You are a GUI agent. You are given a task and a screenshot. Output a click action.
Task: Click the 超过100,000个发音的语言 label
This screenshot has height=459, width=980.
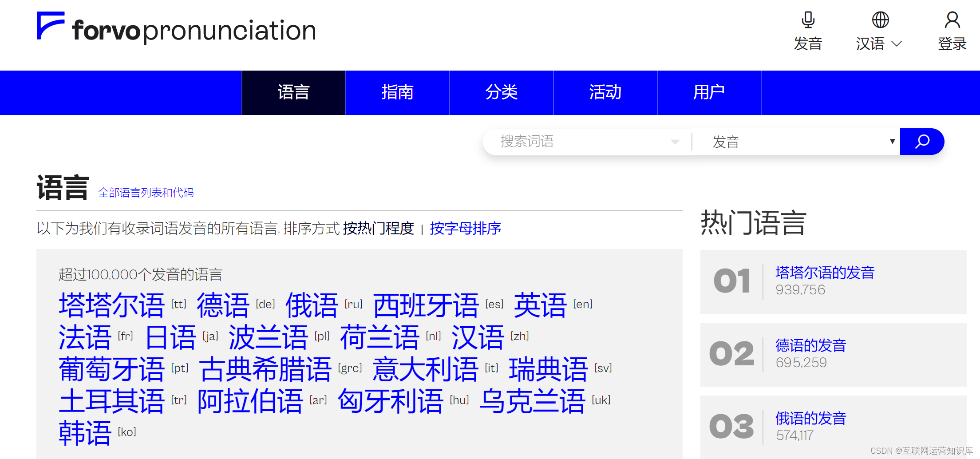(x=140, y=274)
